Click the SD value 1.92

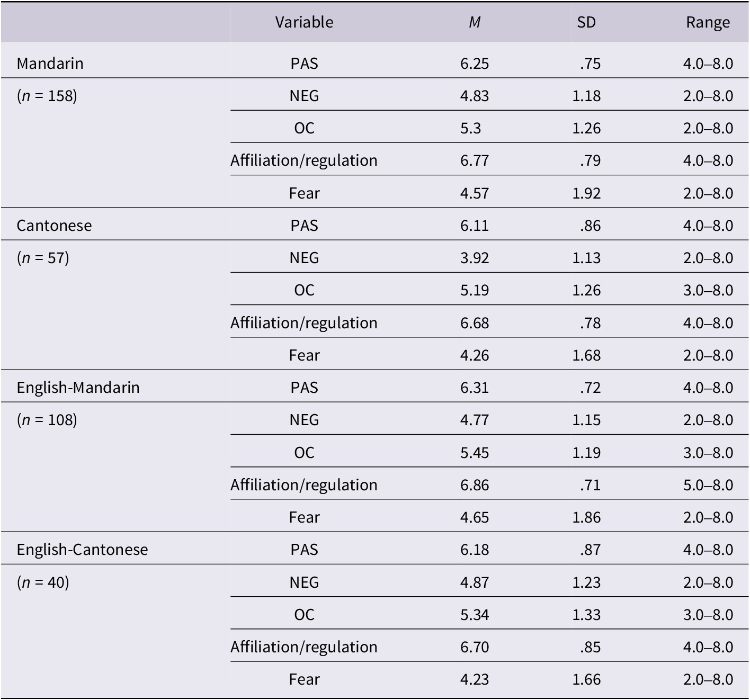pos(586,193)
